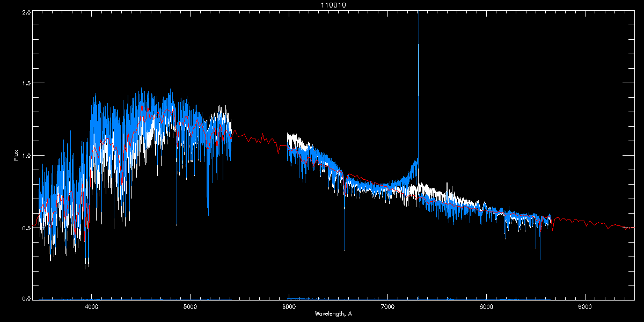Click the tall emission spike near 7300 Å

pos(418,86)
